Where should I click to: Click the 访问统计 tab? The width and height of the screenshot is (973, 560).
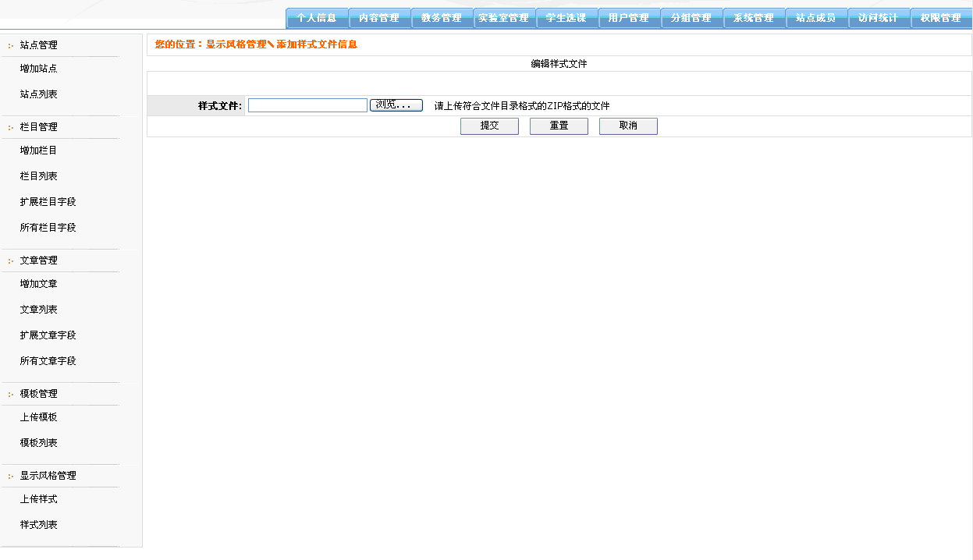(x=879, y=18)
